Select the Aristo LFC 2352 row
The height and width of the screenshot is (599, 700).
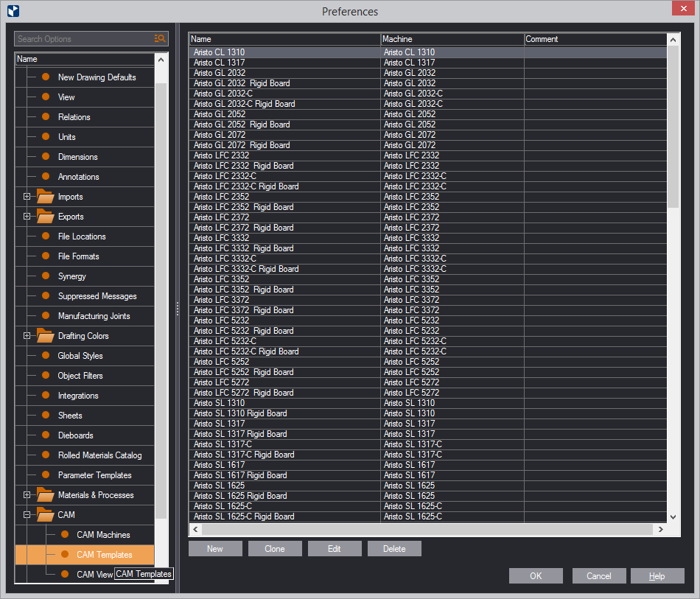point(427,197)
